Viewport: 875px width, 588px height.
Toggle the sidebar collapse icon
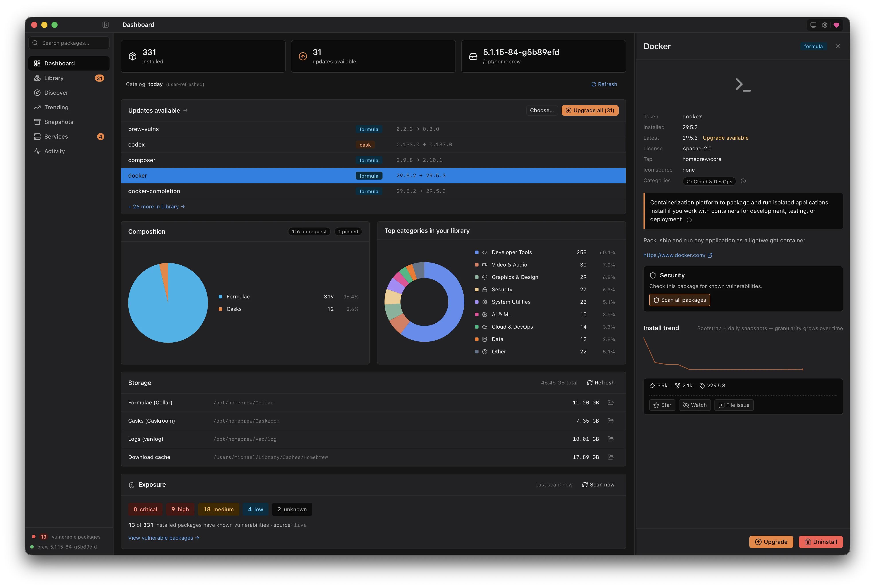(105, 25)
